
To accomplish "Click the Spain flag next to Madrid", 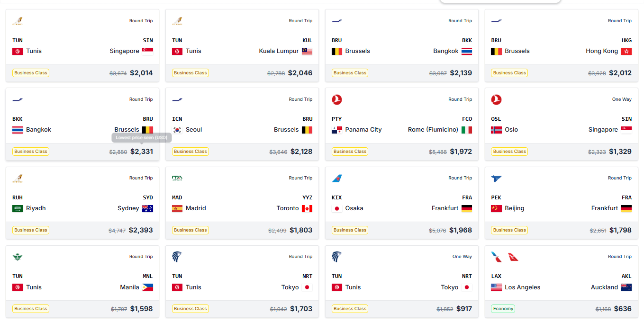I will tap(177, 208).
